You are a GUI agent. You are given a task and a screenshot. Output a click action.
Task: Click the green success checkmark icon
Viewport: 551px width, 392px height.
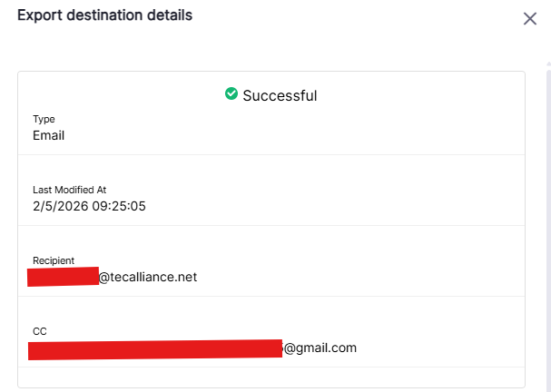(x=231, y=94)
